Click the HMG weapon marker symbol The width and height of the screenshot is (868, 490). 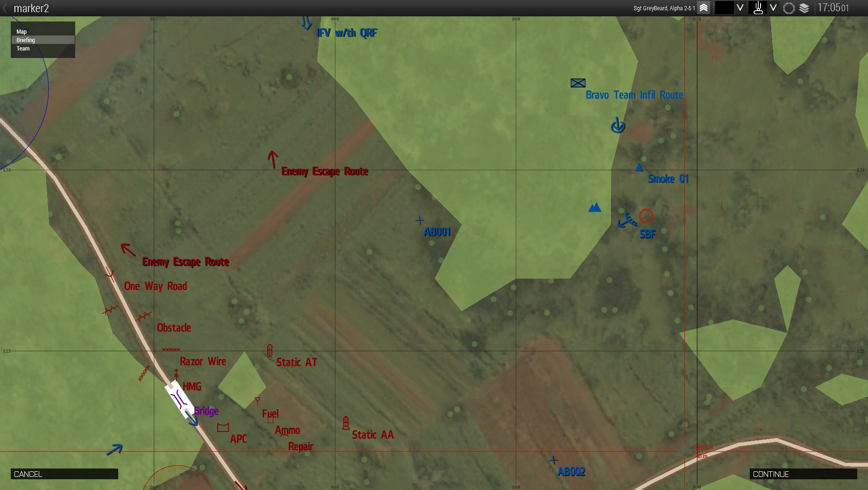pyautogui.click(x=176, y=374)
